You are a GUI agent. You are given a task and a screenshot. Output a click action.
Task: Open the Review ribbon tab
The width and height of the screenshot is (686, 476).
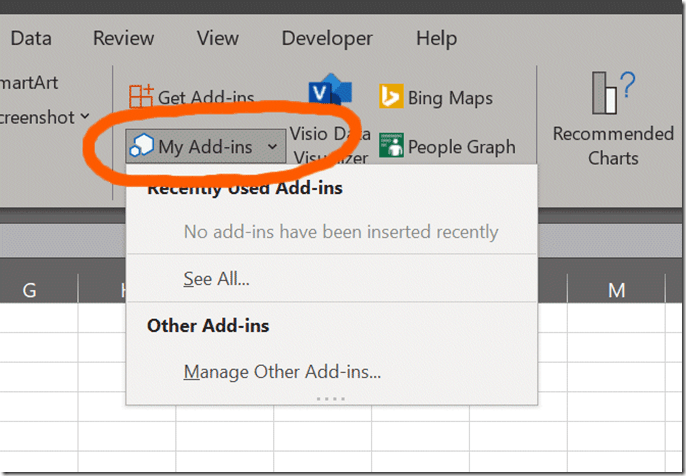(123, 38)
